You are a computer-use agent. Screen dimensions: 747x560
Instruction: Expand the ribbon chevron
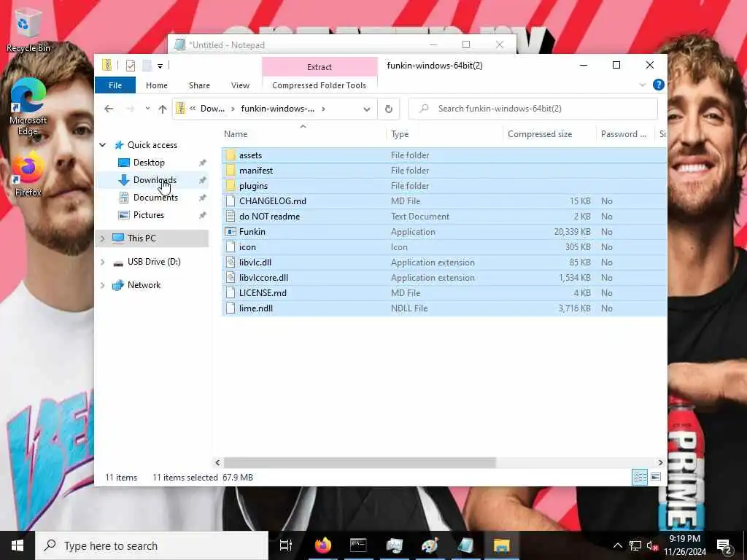tap(642, 85)
